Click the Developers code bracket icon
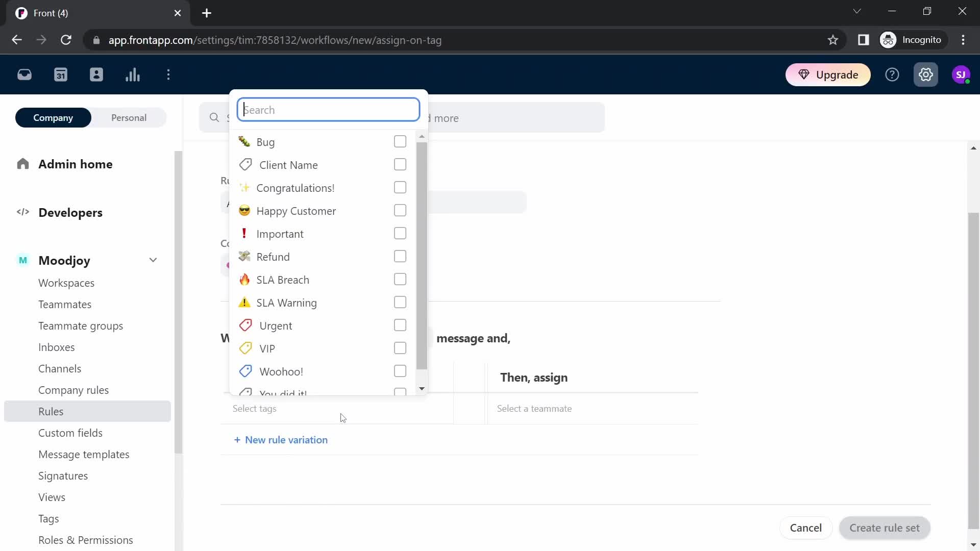Viewport: 980px width, 551px height. click(23, 213)
